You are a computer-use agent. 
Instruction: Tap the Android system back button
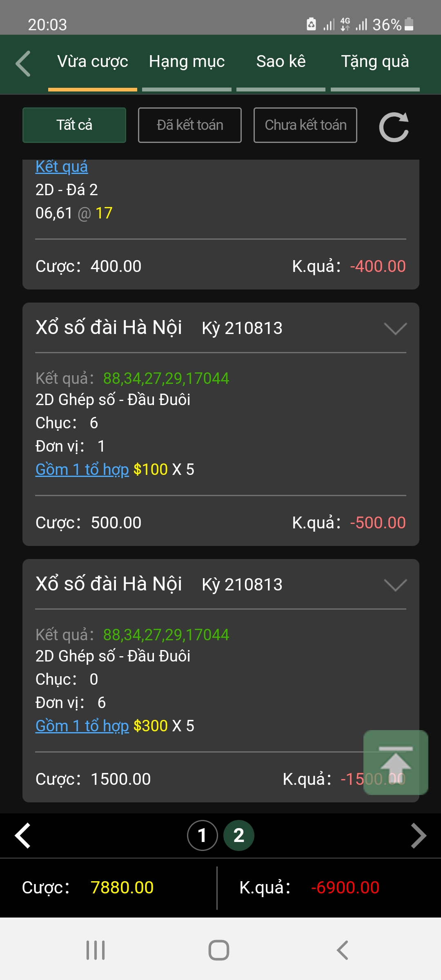click(342, 950)
